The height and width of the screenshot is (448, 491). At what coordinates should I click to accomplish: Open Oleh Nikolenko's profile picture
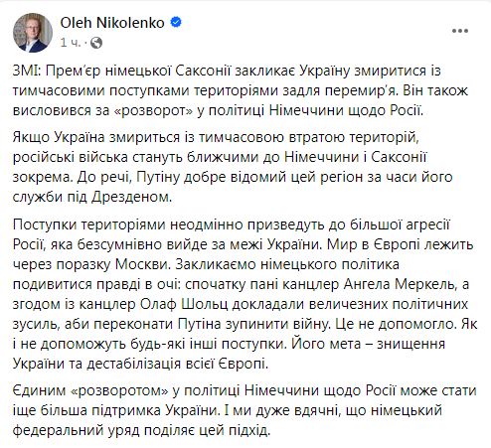click(x=33, y=33)
